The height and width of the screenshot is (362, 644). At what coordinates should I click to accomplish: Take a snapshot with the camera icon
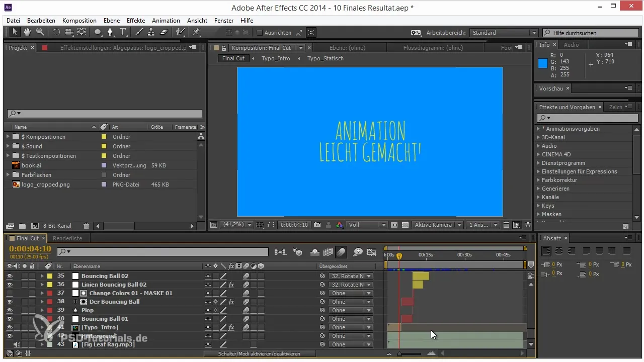pos(317,225)
